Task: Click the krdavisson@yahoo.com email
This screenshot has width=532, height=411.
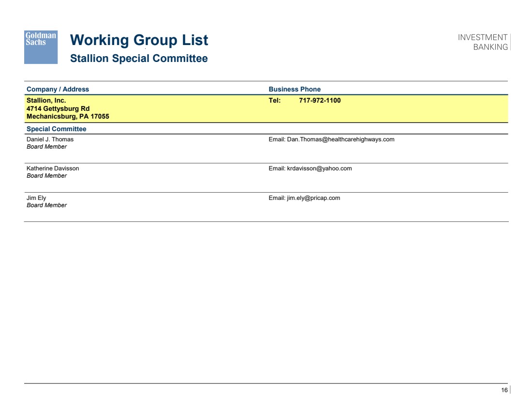Action: (319, 168)
